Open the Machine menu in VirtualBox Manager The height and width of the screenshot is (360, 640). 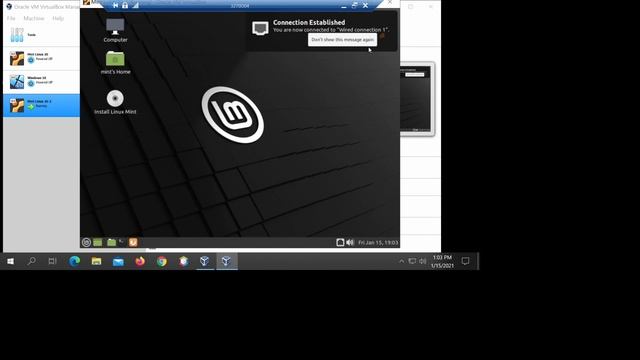[33, 18]
